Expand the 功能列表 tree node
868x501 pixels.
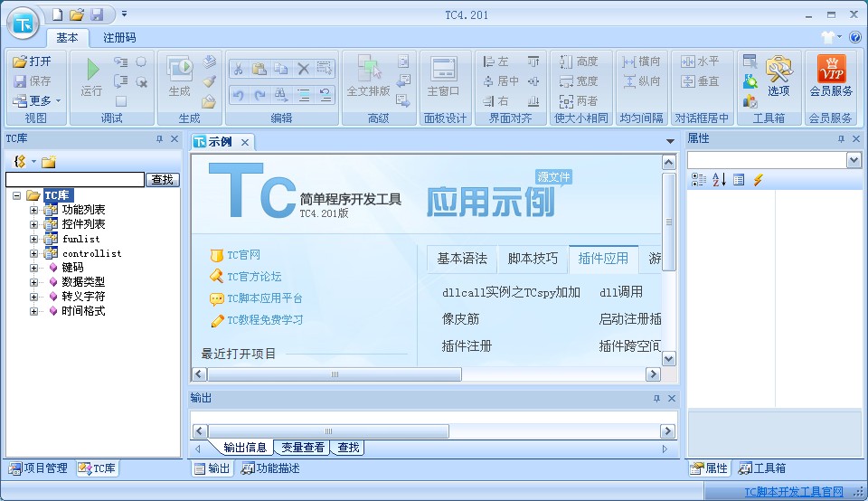click(x=33, y=210)
